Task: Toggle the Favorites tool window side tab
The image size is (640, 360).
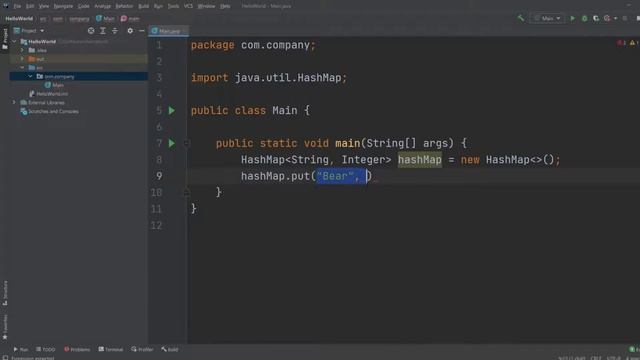Action: (x=5, y=327)
